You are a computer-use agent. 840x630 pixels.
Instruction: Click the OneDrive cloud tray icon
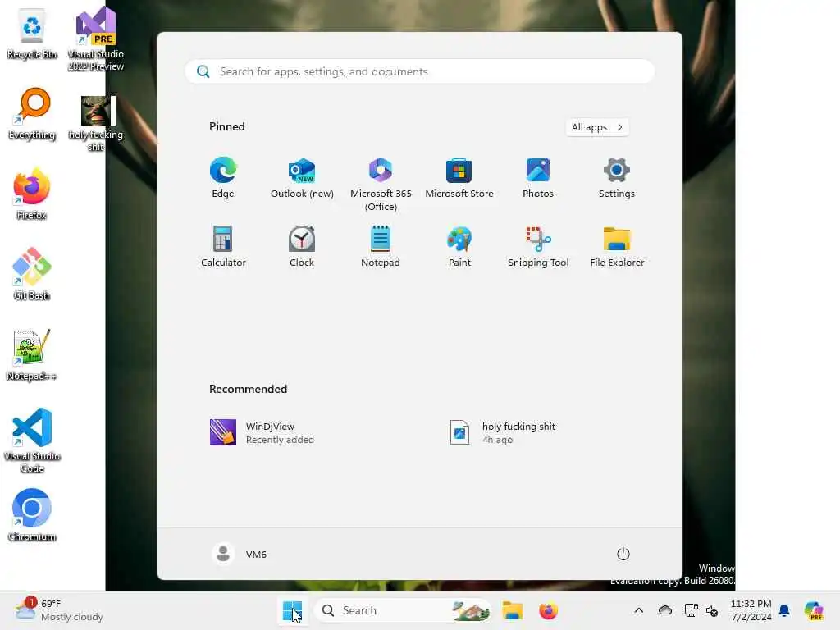click(664, 610)
